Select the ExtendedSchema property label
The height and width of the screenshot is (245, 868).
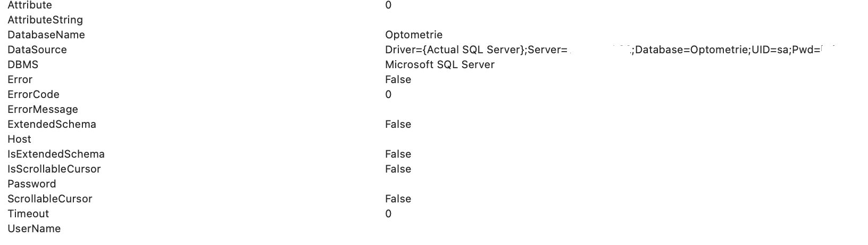pos(52,125)
